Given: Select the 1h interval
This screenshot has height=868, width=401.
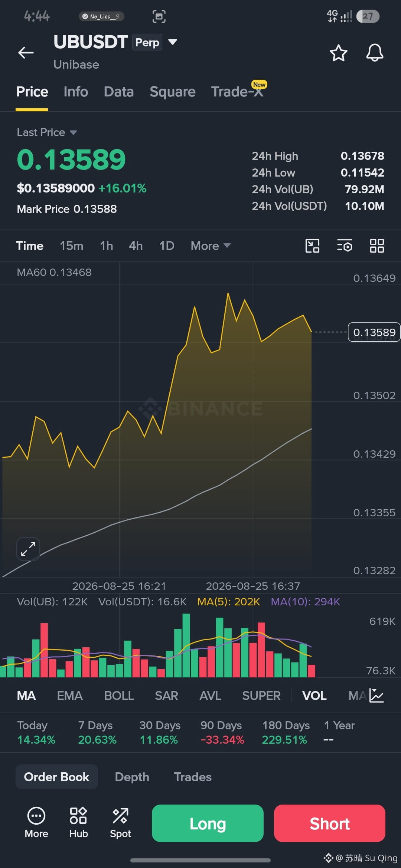Looking at the screenshot, I should click(x=107, y=246).
